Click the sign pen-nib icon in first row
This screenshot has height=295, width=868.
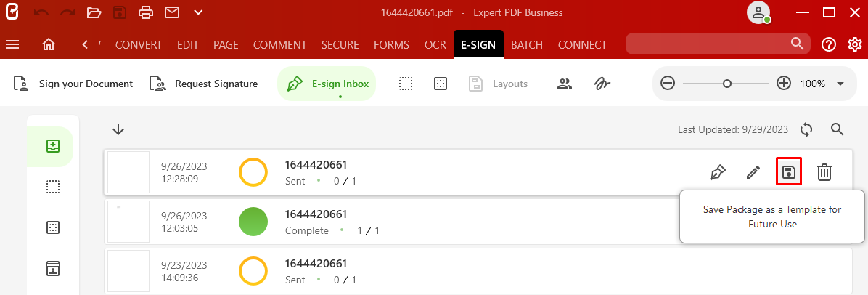(718, 172)
